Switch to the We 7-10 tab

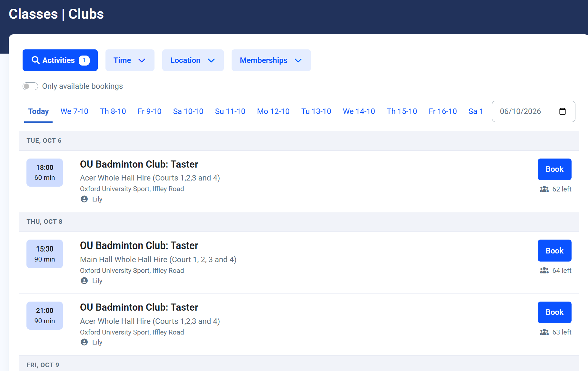click(x=75, y=111)
